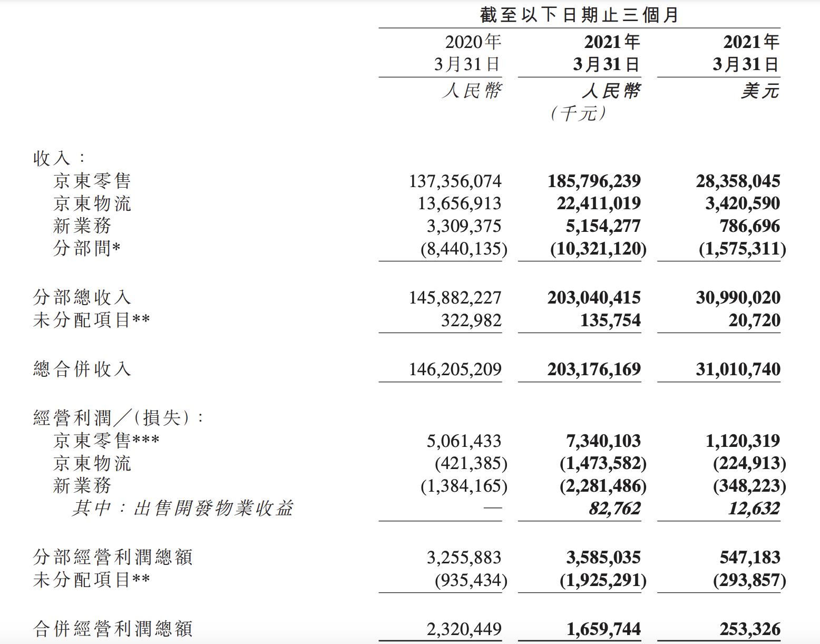This screenshot has height=644, width=820.
Task: Select the value (8,440,135)
Action: pos(464,249)
